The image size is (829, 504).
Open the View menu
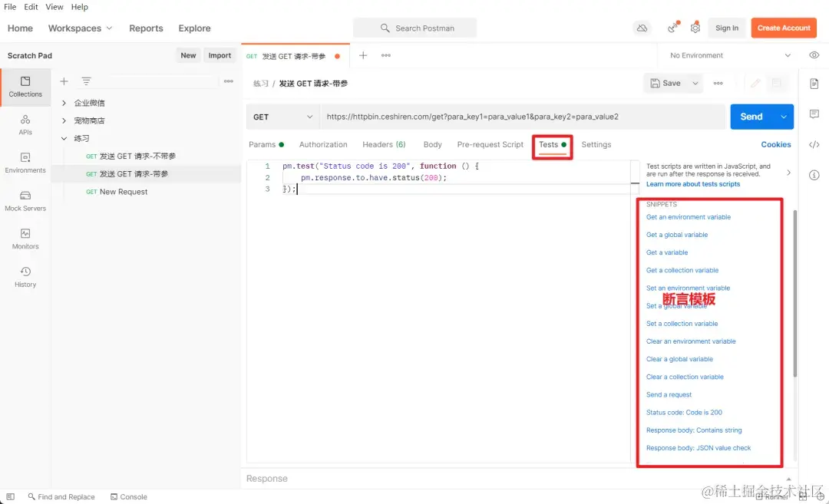54,7
